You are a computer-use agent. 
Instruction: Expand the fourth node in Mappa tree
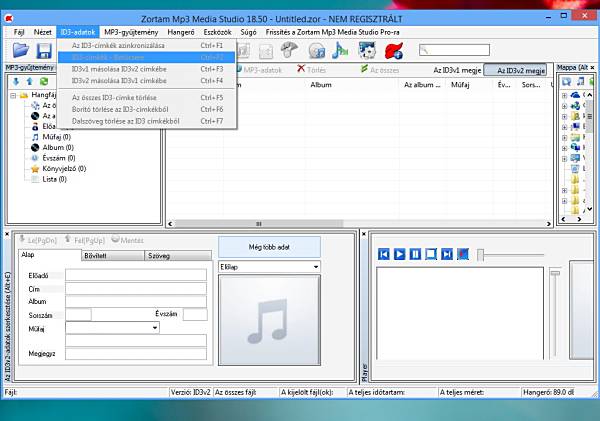click(x=564, y=127)
